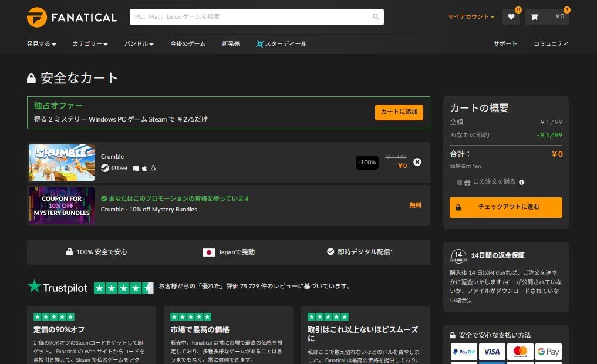Click the instant digital delivery check icon
The image size is (597, 364).
click(330, 251)
